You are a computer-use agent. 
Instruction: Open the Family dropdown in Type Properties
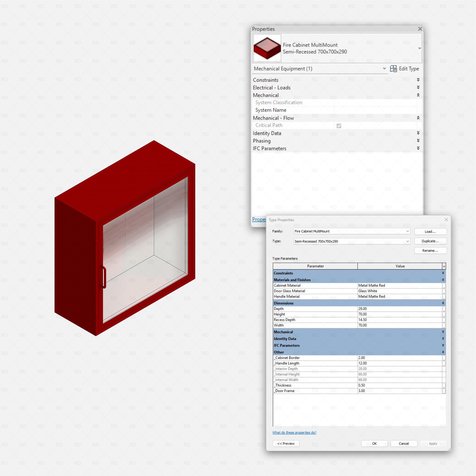(x=408, y=231)
